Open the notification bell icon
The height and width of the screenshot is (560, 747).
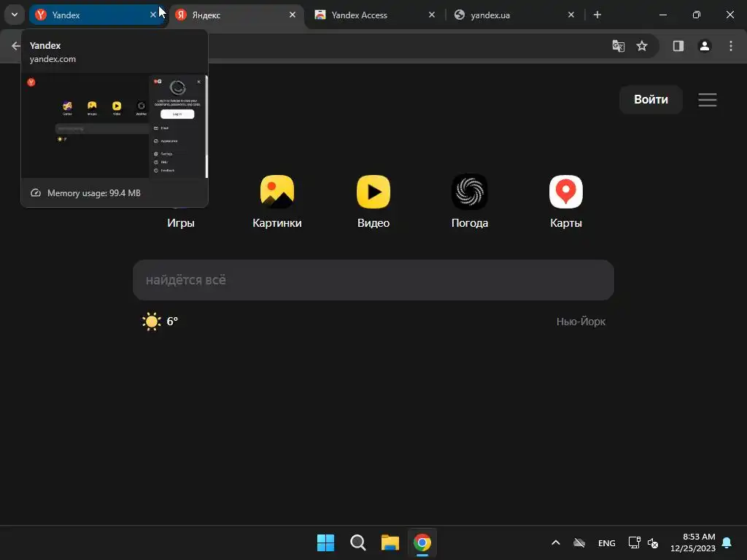727,542
